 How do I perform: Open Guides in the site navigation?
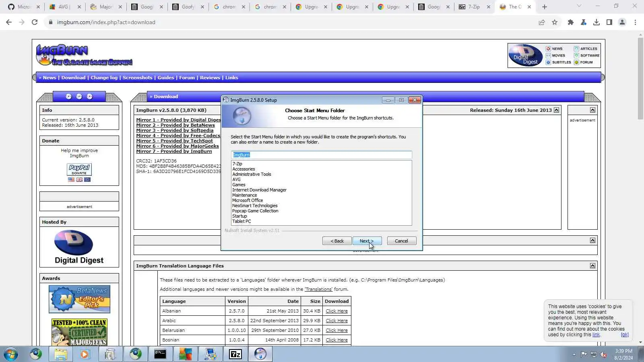pos(166,78)
